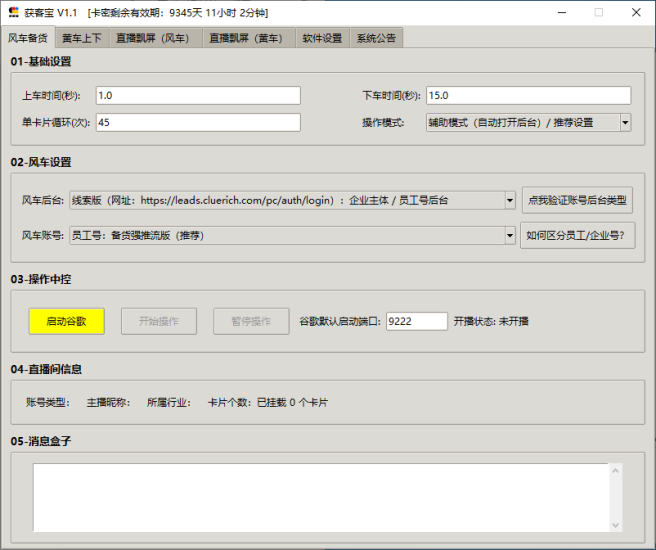Screen dimensions: 656x550
Task: Click the 暂停操作 button
Action: [x=251, y=321]
